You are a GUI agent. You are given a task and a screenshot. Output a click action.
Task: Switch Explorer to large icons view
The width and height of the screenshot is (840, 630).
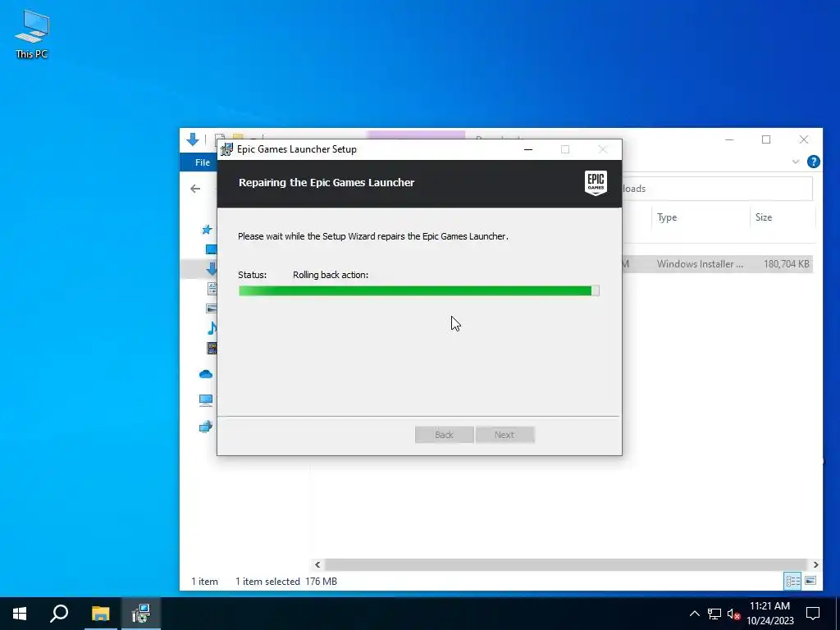(810, 581)
